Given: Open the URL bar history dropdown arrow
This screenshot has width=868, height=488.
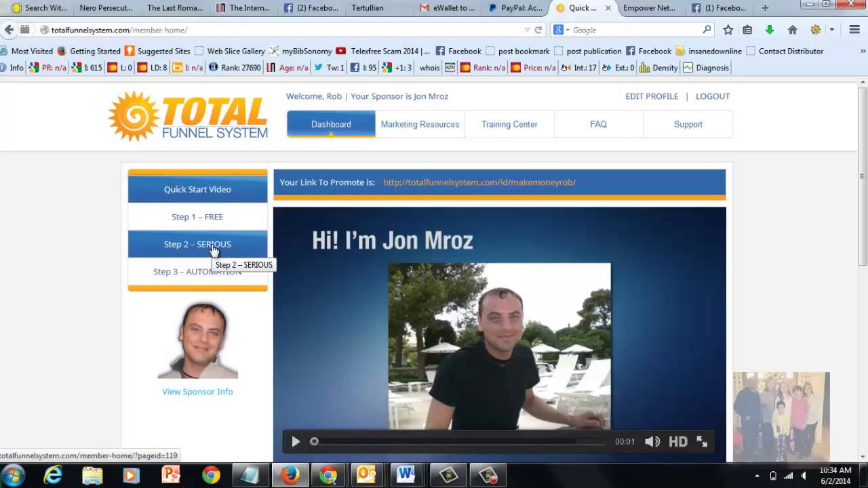Looking at the screenshot, I should coord(527,30).
